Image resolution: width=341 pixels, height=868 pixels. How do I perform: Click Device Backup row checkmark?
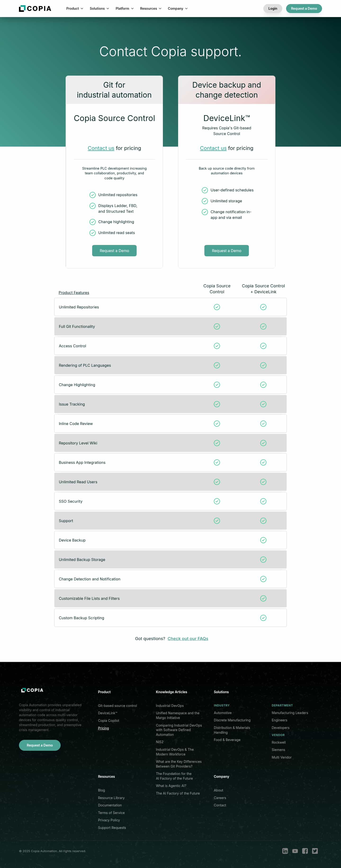click(x=263, y=540)
